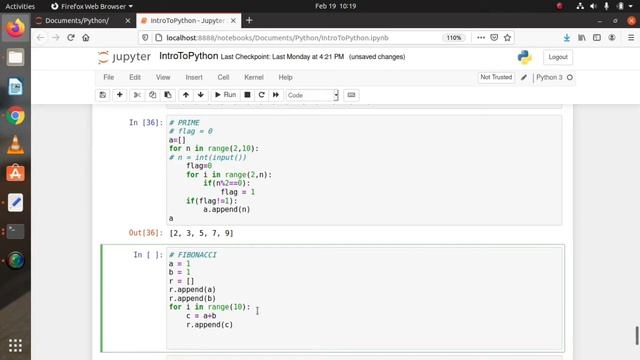Open the Activities overview
Image resolution: width=640 pixels, height=360 pixels.
(20, 6)
